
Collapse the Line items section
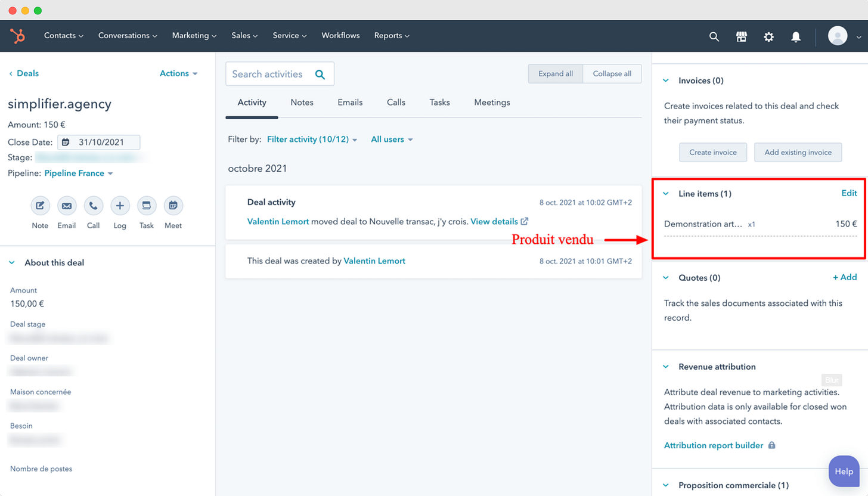(x=666, y=194)
